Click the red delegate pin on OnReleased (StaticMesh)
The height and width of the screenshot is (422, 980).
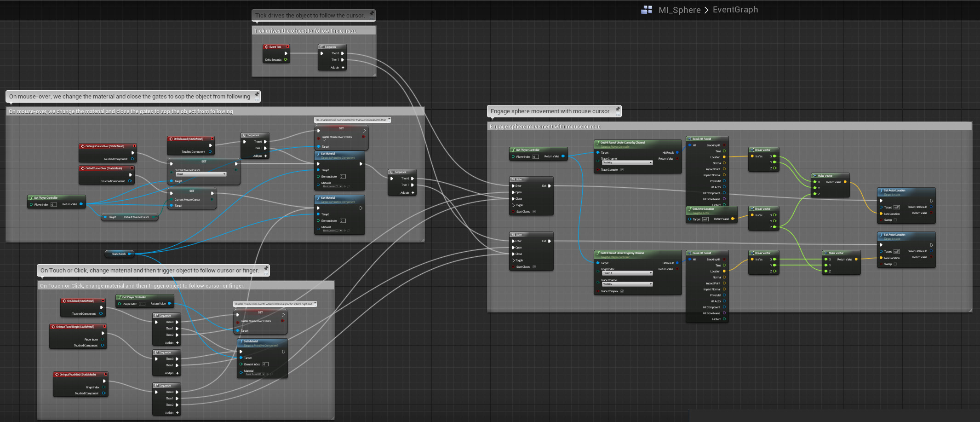(x=212, y=139)
